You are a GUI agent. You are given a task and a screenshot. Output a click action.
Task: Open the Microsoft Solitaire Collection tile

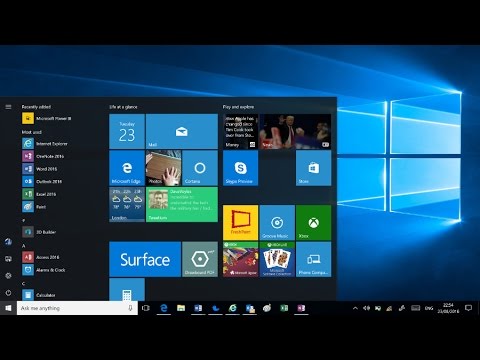[x=277, y=259]
